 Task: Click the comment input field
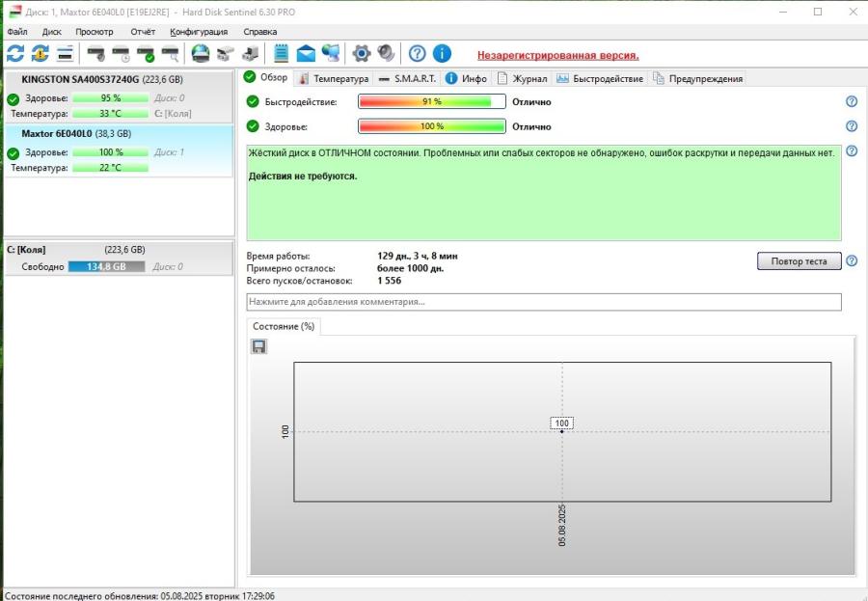[544, 302]
